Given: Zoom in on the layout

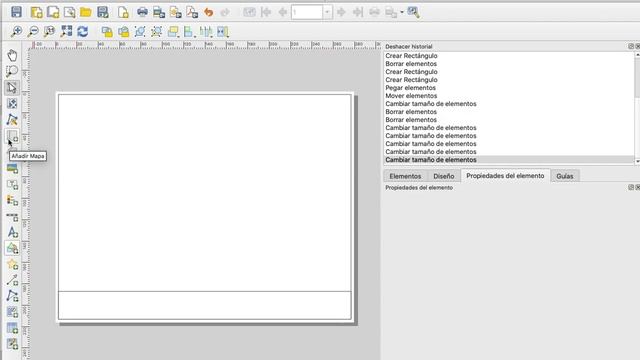Looking at the screenshot, I should coord(16,31).
